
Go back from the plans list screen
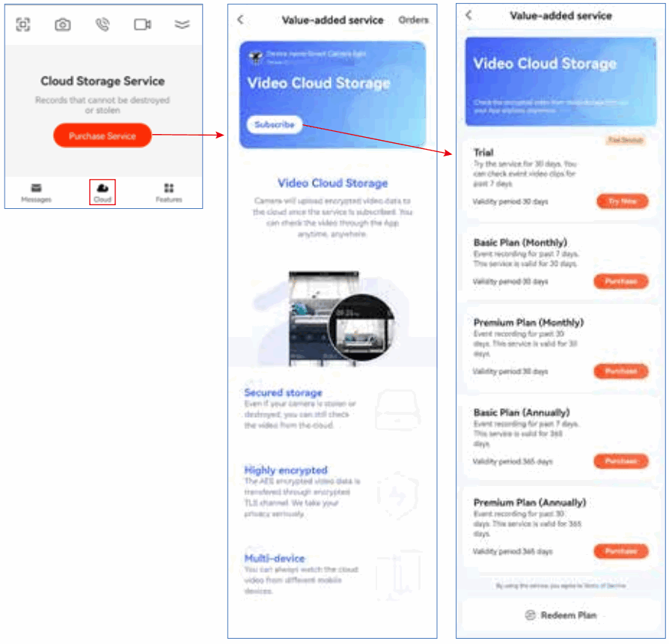coord(468,16)
